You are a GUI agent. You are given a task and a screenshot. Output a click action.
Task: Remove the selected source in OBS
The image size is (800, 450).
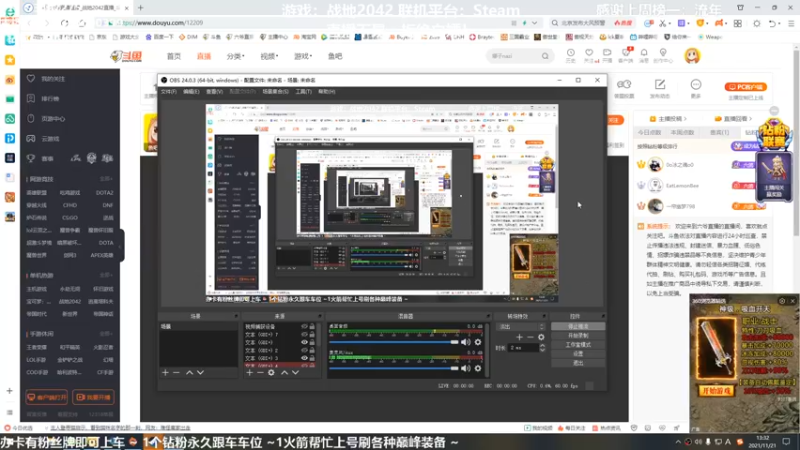tap(260, 372)
